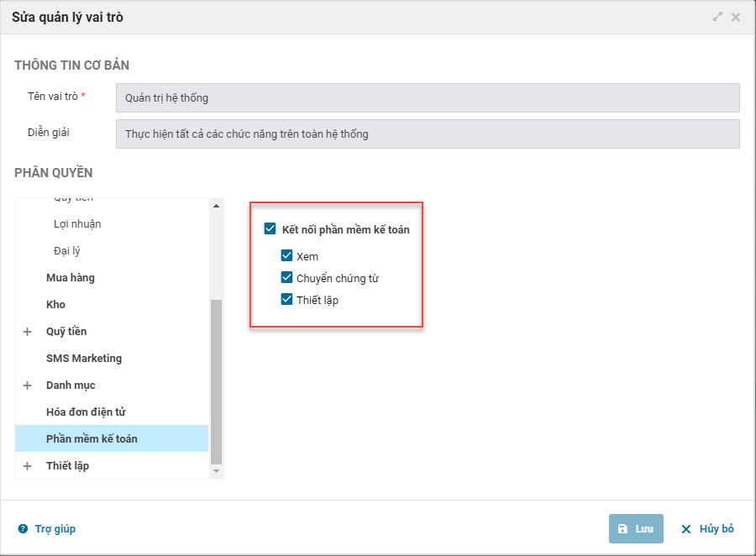Uncheck the Chuyển chứng từ permission
This screenshot has width=756, height=556.
click(x=286, y=278)
